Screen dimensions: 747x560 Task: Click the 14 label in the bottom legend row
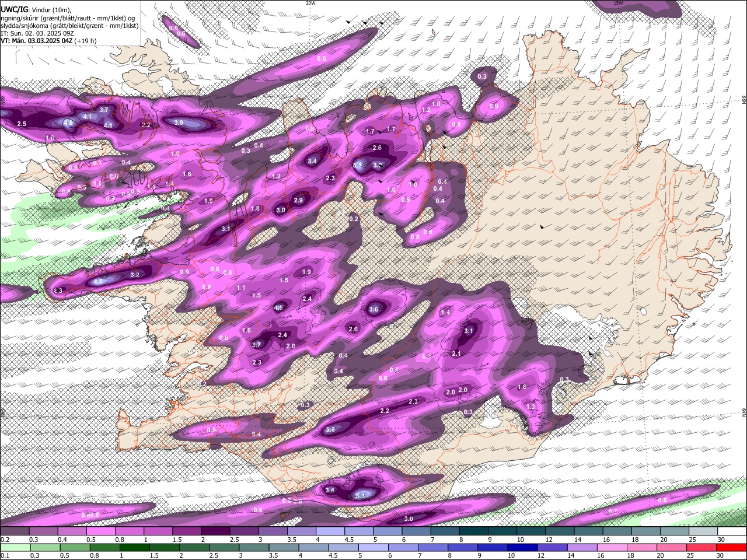(x=571, y=555)
